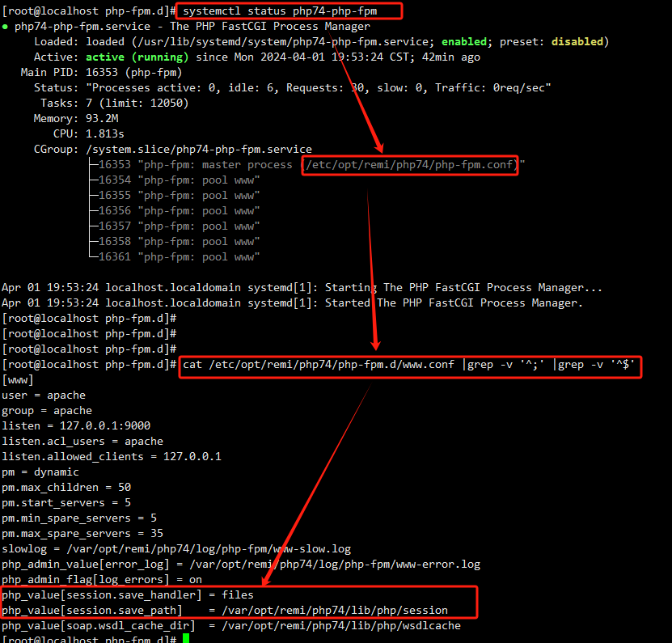Viewport: 672px width, 643px height.
Task: Click the 'php_admin_flag[log_errors] = on' line
Action: click(102, 580)
